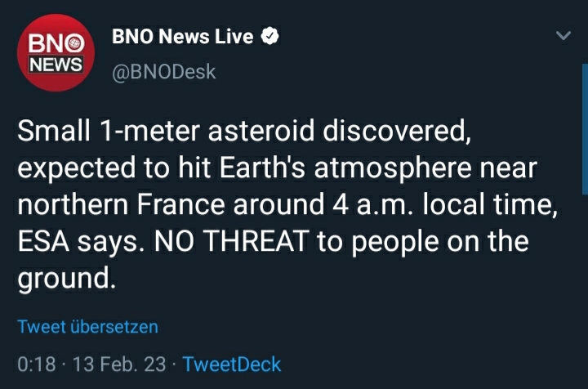Image resolution: width=588 pixels, height=389 pixels.
Task: Click the 0:18 tweet time
Action: tap(36, 364)
